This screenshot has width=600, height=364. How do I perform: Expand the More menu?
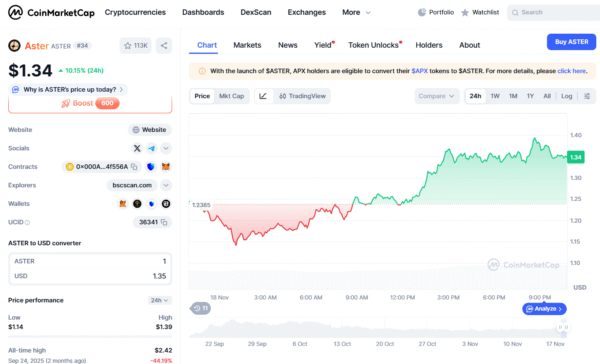pos(356,12)
